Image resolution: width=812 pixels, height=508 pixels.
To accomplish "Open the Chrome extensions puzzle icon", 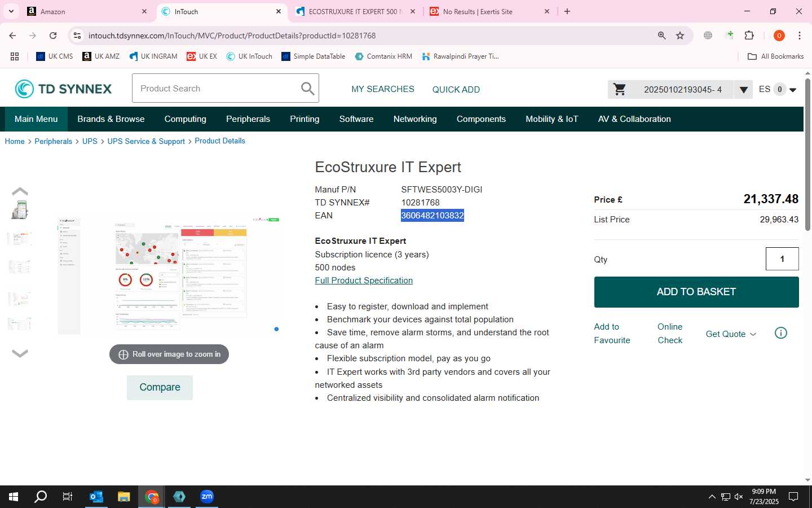I will pyautogui.click(x=749, y=36).
